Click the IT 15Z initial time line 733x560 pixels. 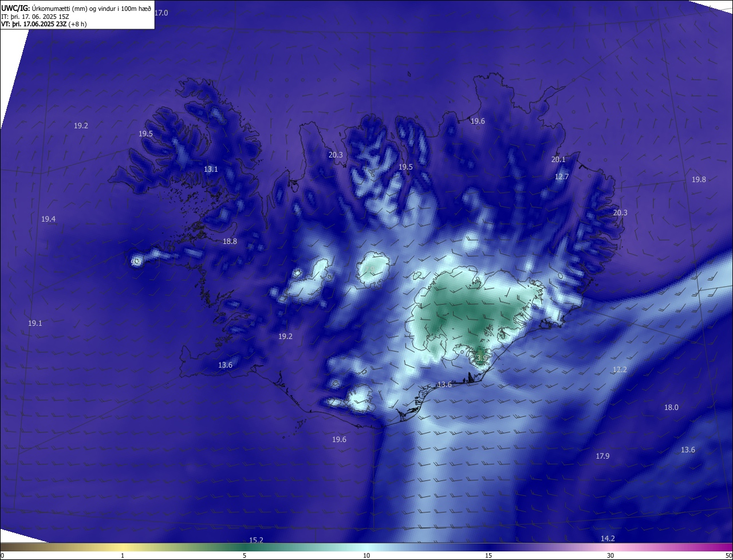pos(35,17)
